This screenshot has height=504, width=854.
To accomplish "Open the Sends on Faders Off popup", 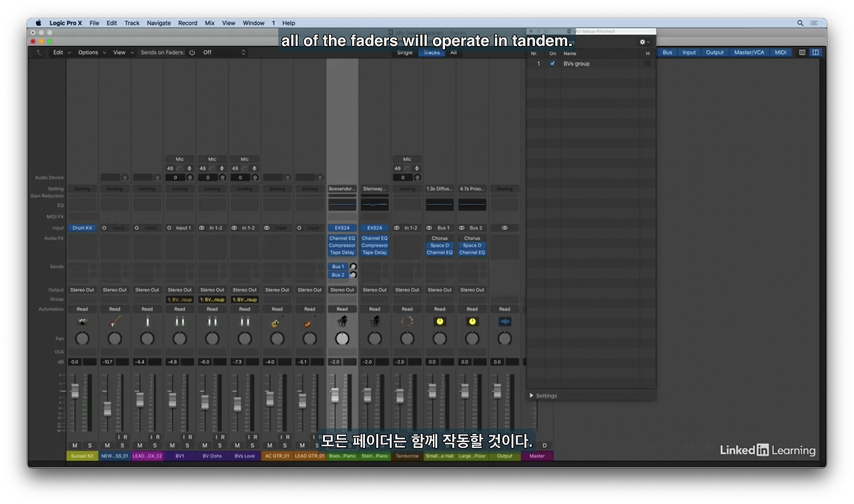I will [224, 53].
